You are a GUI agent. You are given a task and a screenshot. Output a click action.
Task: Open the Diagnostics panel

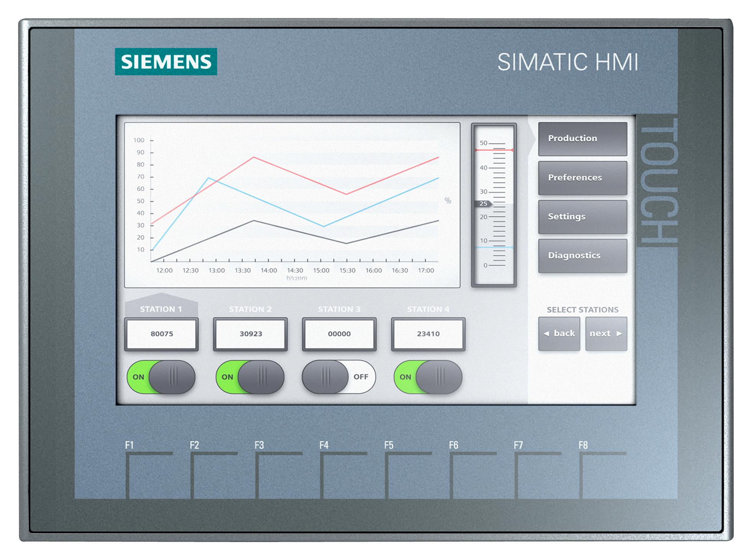click(582, 255)
